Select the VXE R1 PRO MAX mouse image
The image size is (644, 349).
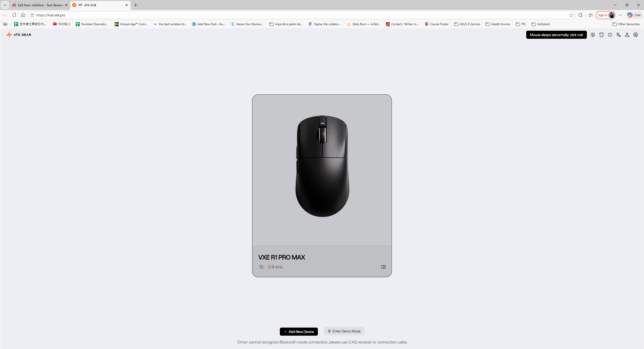click(x=322, y=166)
